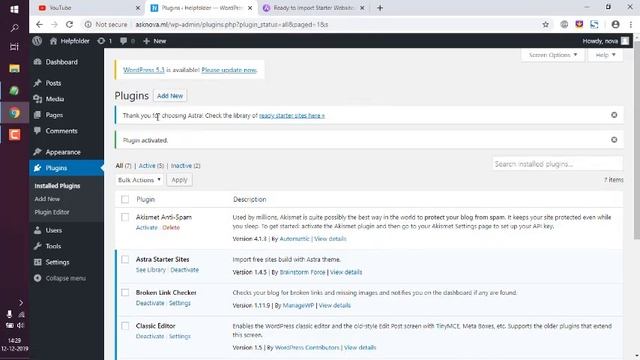Close the Ready to Import Starter tab
The width and height of the screenshot is (640, 360).
(x=362, y=8)
